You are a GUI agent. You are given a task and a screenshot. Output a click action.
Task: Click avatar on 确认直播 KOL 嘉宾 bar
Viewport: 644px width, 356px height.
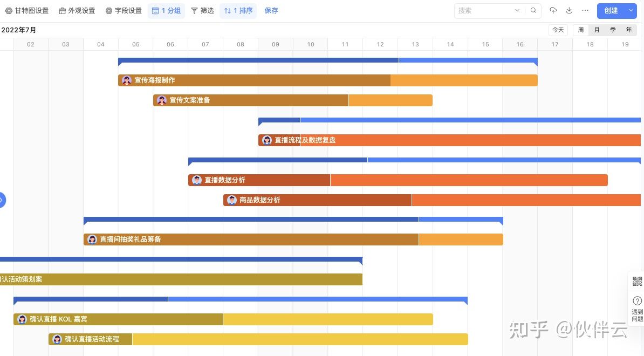tap(22, 319)
